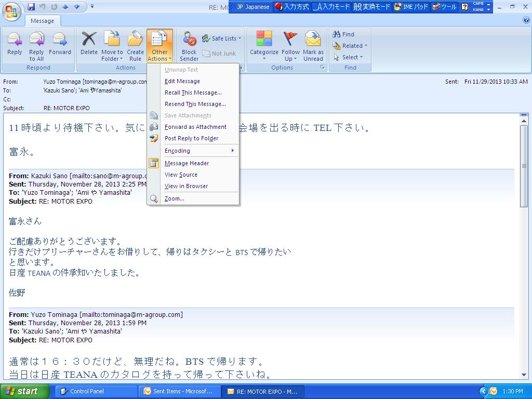Switch to Sent Items - Microsoft taskbar button
Screen dimensions: 532x399
(179, 391)
